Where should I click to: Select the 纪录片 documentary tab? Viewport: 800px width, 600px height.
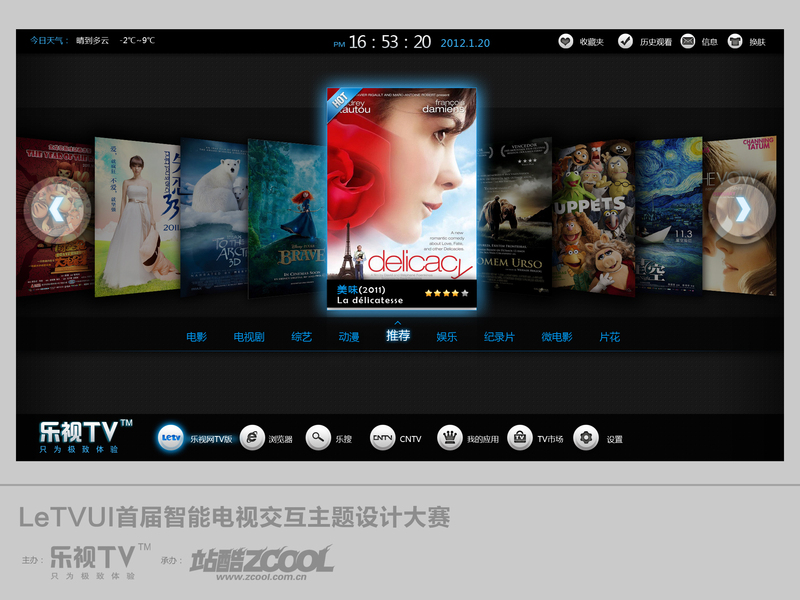click(x=499, y=337)
